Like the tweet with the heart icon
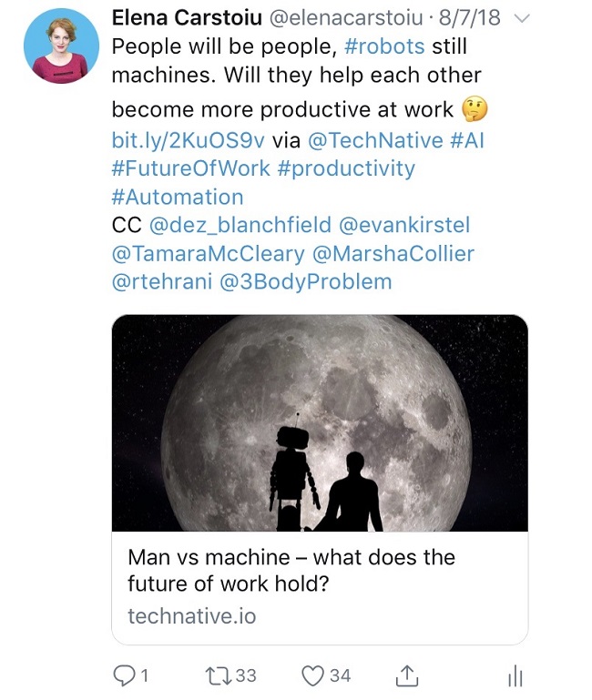Screen dimensions: 592x700 (x=312, y=675)
